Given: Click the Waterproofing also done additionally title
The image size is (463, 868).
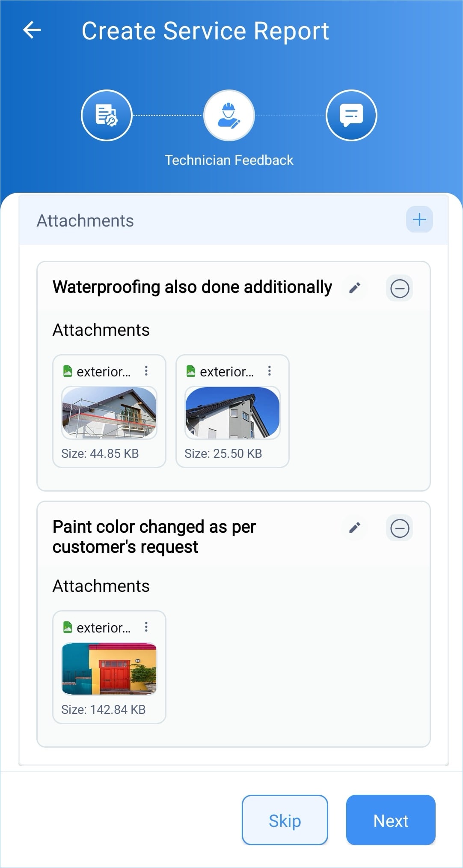Looking at the screenshot, I should 192,287.
